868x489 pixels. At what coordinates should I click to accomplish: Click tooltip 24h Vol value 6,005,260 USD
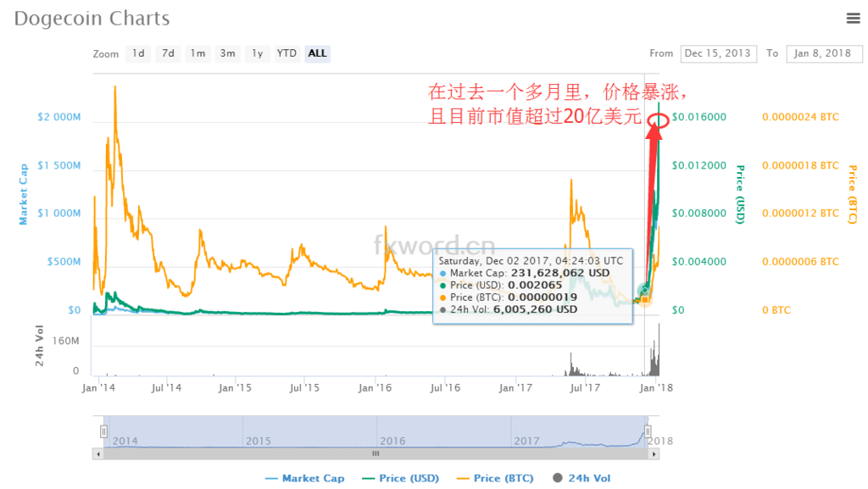pos(536,309)
